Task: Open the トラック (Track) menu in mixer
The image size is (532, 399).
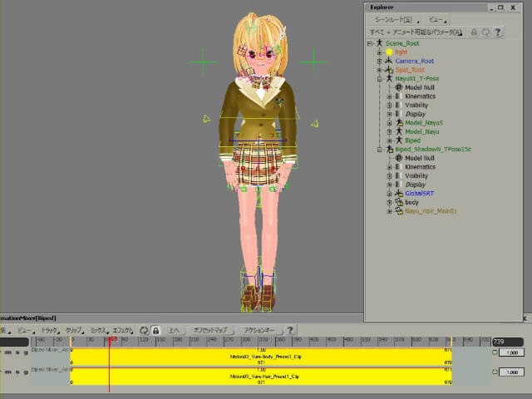Action: click(x=49, y=330)
